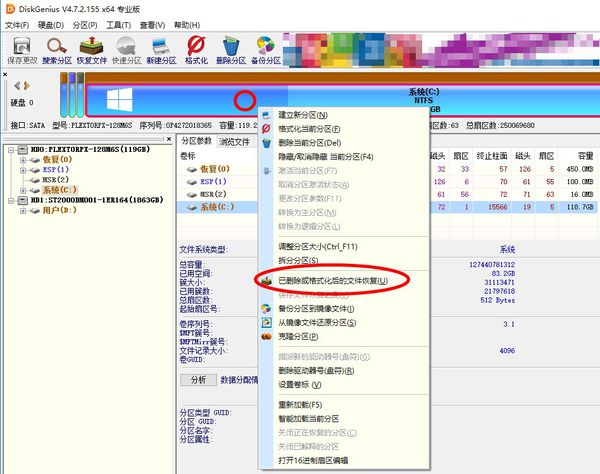Expand the ESP(1) partition in the tree
The height and width of the screenshot is (474, 600).
[x=22, y=170]
